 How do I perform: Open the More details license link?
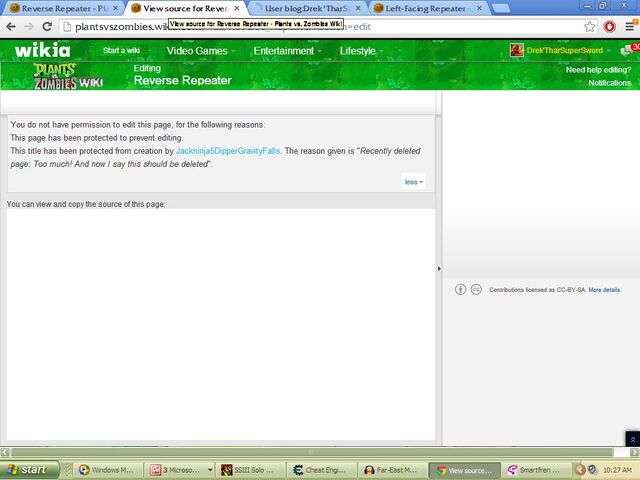pyautogui.click(x=604, y=290)
